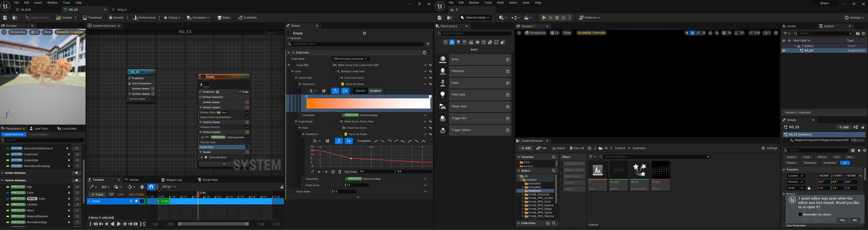Click Yes in the re-open editor notification
The height and width of the screenshot is (230, 868).
click(x=842, y=220)
